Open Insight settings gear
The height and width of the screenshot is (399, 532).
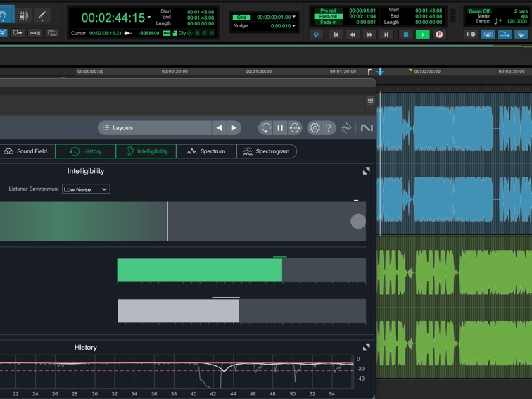tap(315, 128)
